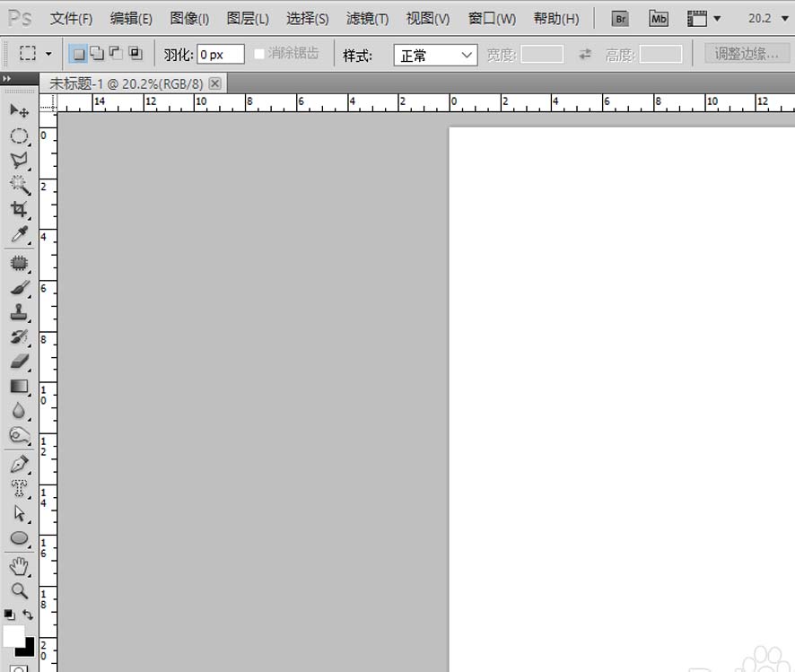
Task: Pick the Magic Wand tool
Action: tap(20, 185)
